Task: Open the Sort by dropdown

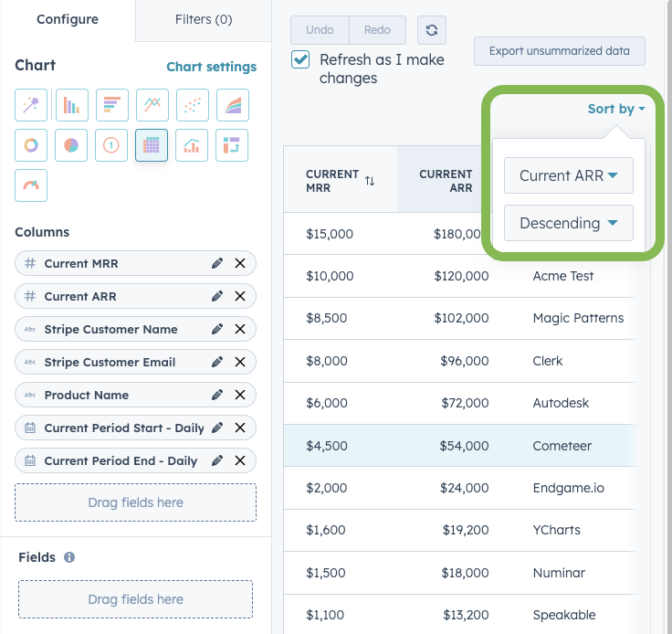Action: 616,109
